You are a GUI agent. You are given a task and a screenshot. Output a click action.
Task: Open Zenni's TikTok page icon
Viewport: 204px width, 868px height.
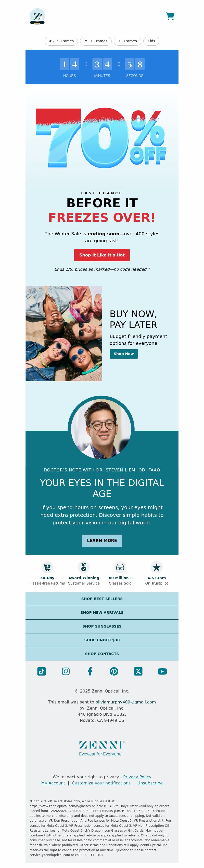pyautogui.click(x=42, y=671)
